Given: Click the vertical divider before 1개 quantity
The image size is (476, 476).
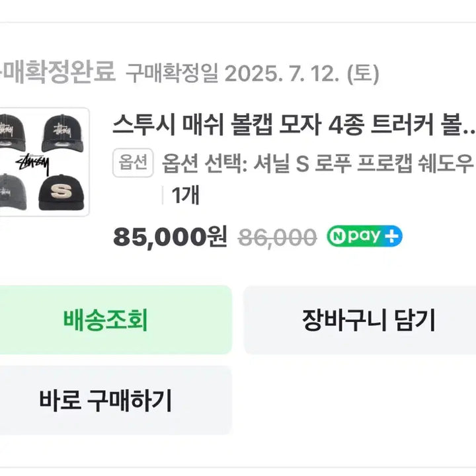Looking at the screenshot, I should (x=163, y=195).
